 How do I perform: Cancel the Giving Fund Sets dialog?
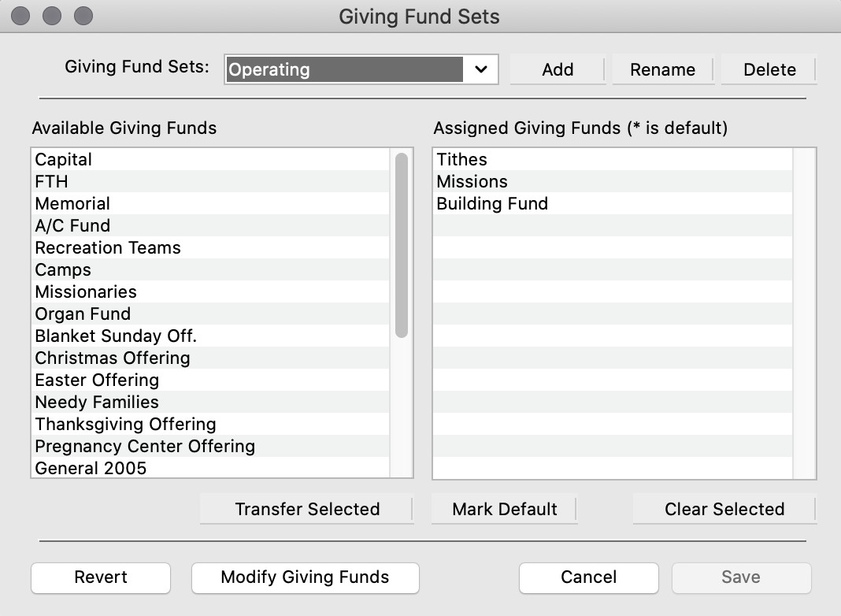588,577
